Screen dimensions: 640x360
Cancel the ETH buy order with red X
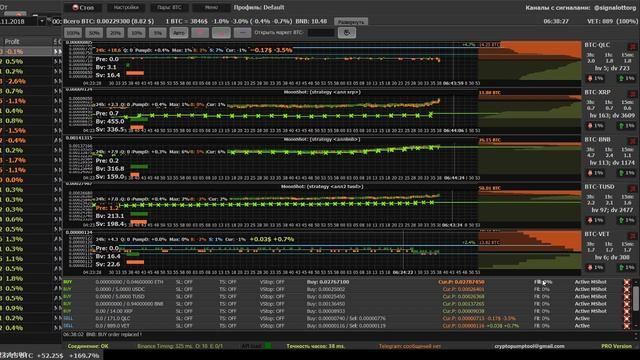[627, 282]
